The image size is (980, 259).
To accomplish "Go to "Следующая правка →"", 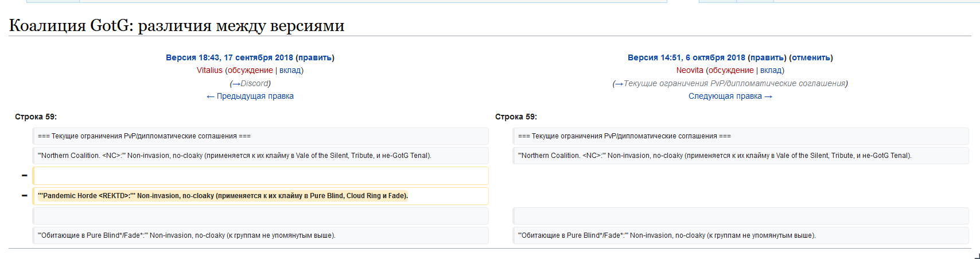I will (x=730, y=96).
